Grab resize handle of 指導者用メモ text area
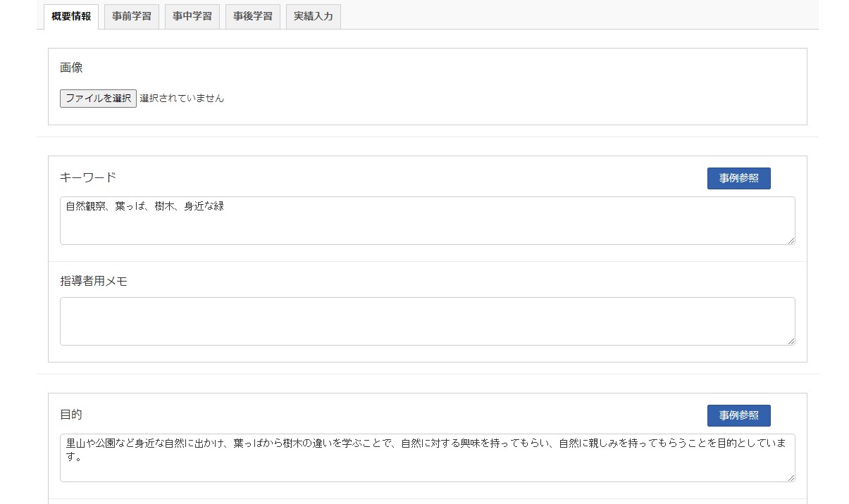The image size is (849, 504). coord(791,341)
